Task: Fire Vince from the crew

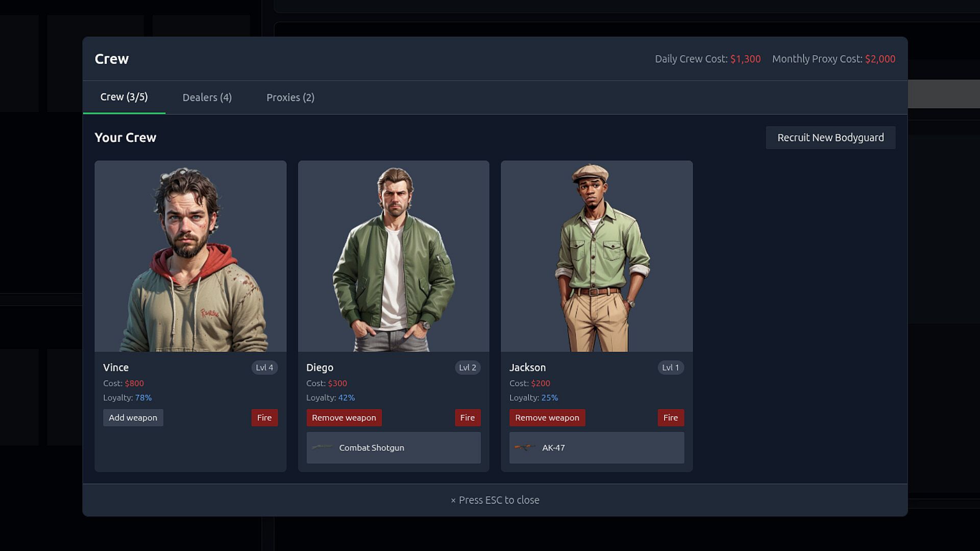Action: point(264,417)
